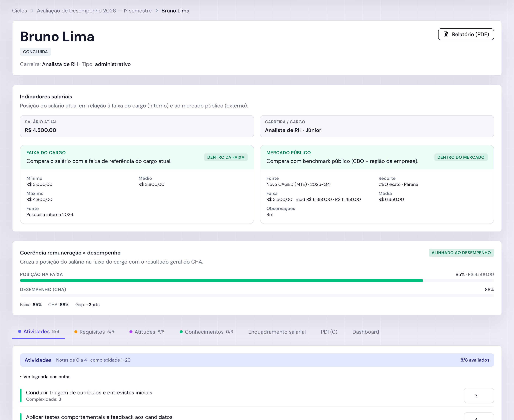Navigate to Ciclos breadcrumb link
This screenshot has height=420, width=514.
click(20, 11)
